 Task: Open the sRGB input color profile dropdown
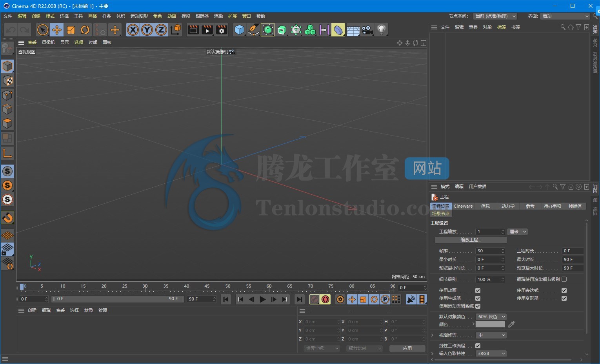coord(491,353)
